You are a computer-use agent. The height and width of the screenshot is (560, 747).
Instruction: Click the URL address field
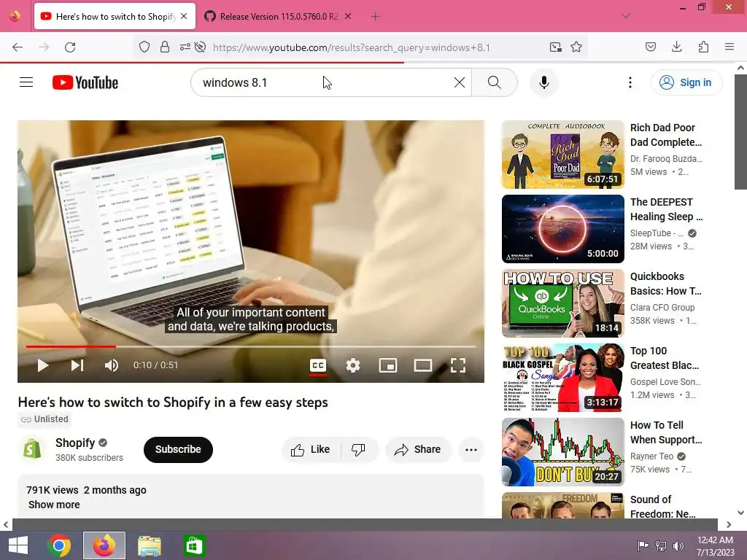coord(351,47)
